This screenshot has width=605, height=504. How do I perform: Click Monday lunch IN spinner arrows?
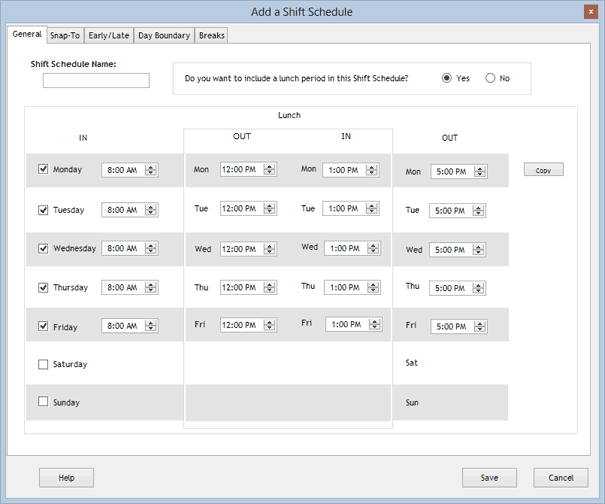coord(372,170)
